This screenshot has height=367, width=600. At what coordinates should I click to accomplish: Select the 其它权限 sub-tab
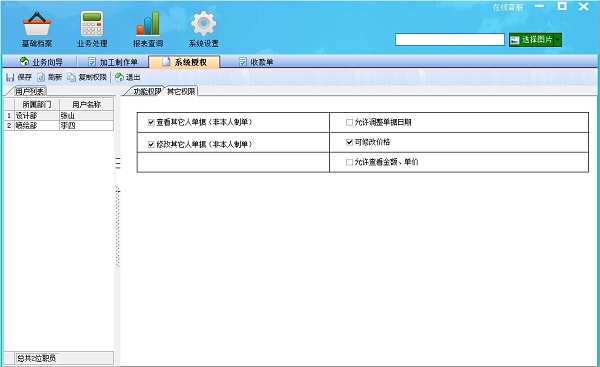click(x=181, y=91)
